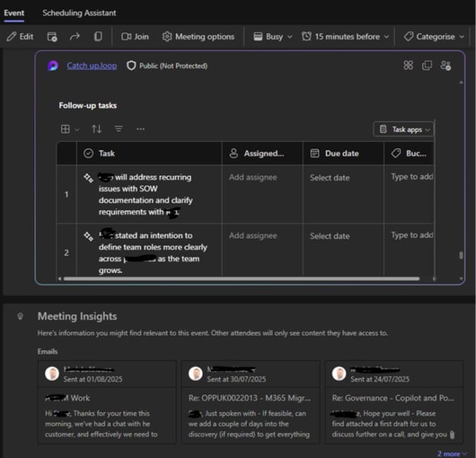Click the sort arrows icon

tap(97, 130)
